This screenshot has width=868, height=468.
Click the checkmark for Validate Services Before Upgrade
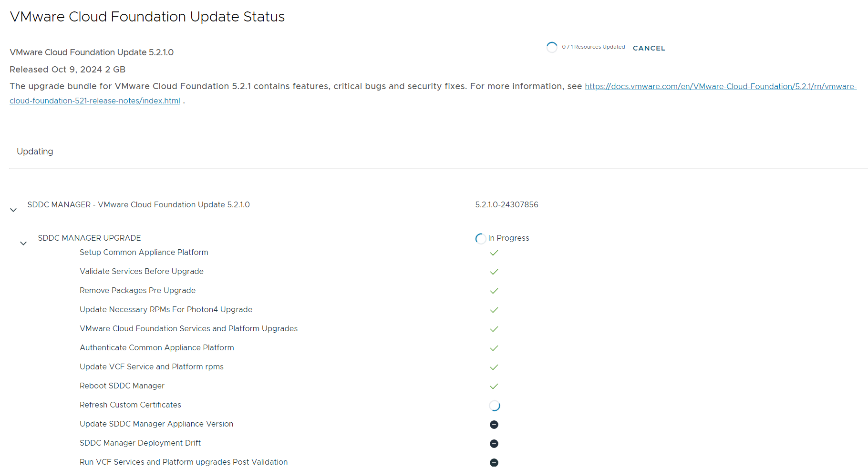point(494,272)
